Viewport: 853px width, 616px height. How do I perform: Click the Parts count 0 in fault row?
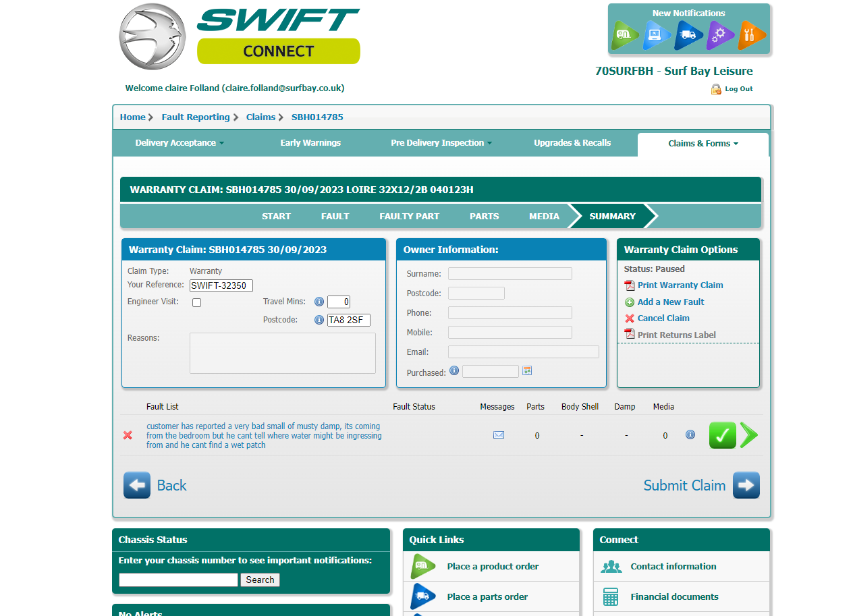537,436
